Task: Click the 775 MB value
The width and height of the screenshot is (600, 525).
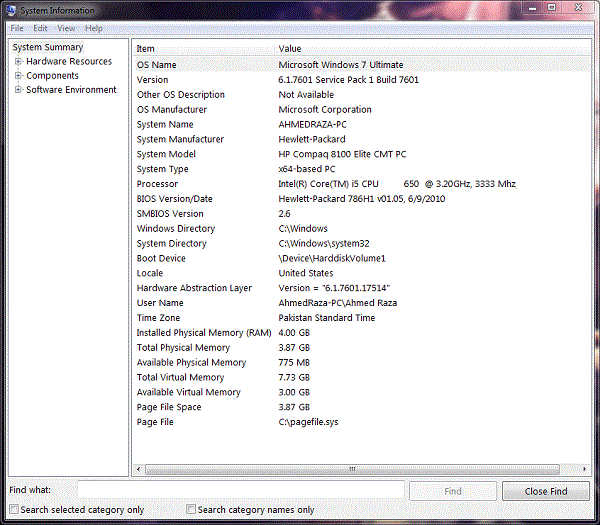Action: tap(294, 362)
